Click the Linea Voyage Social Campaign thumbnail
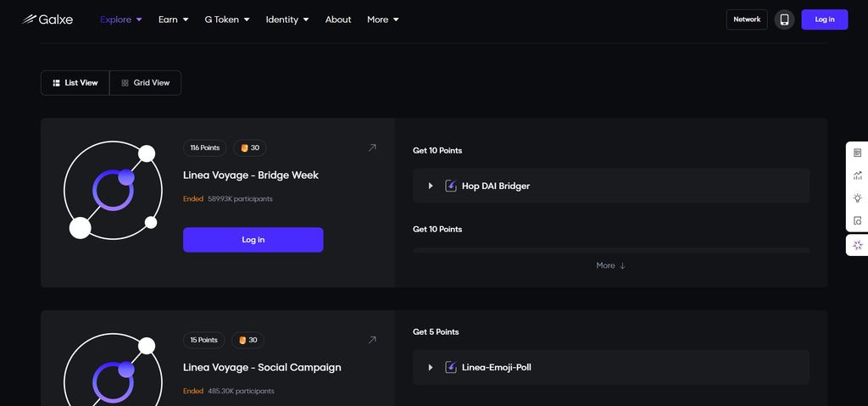Viewport: 868px width, 406px height. (113, 370)
